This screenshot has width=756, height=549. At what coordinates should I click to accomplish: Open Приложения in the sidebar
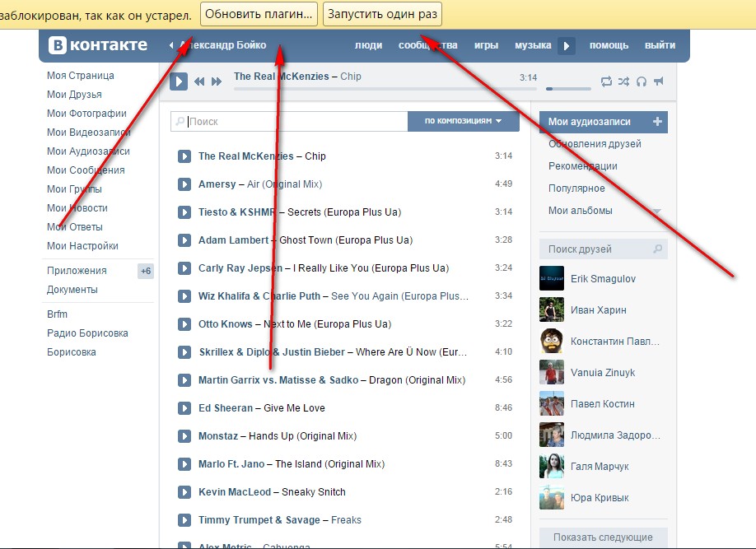pyautogui.click(x=77, y=271)
